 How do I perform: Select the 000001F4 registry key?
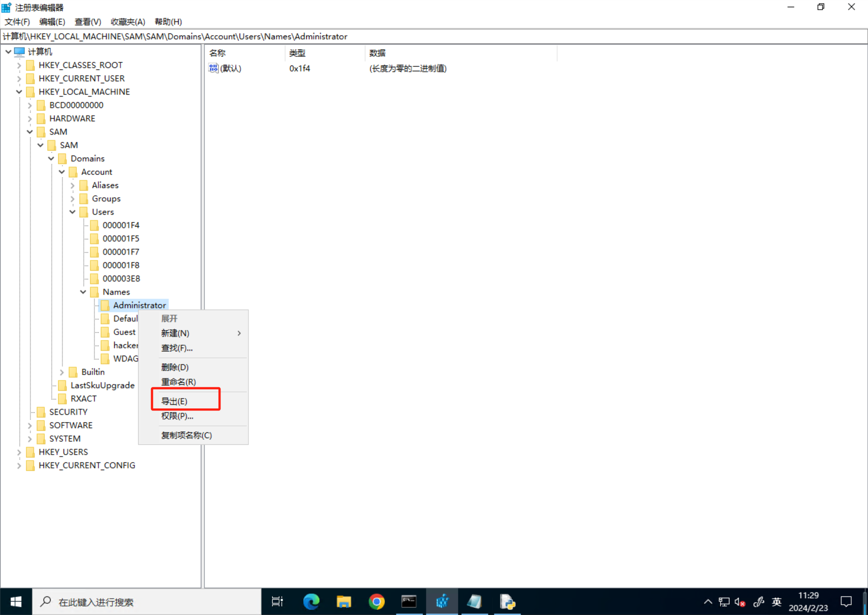[121, 225]
